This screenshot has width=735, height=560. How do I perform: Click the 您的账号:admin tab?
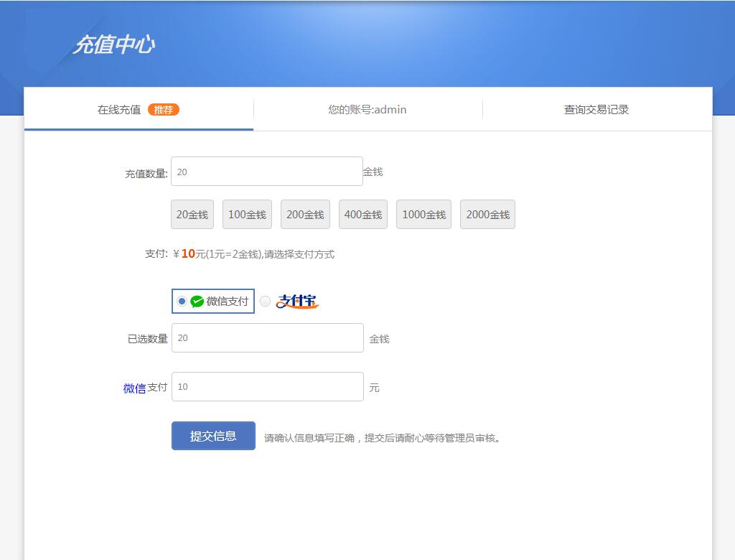[x=367, y=109]
